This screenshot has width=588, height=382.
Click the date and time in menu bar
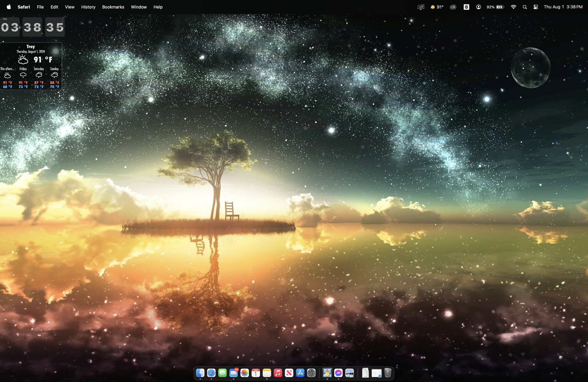pos(563,7)
